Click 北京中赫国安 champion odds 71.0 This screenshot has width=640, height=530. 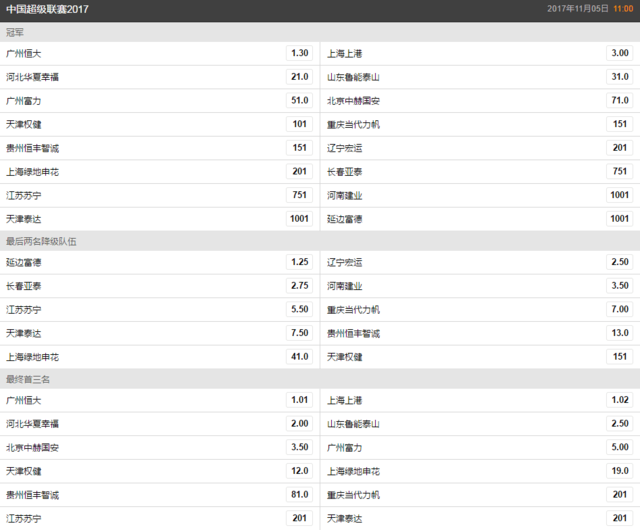(x=620, y=100)
